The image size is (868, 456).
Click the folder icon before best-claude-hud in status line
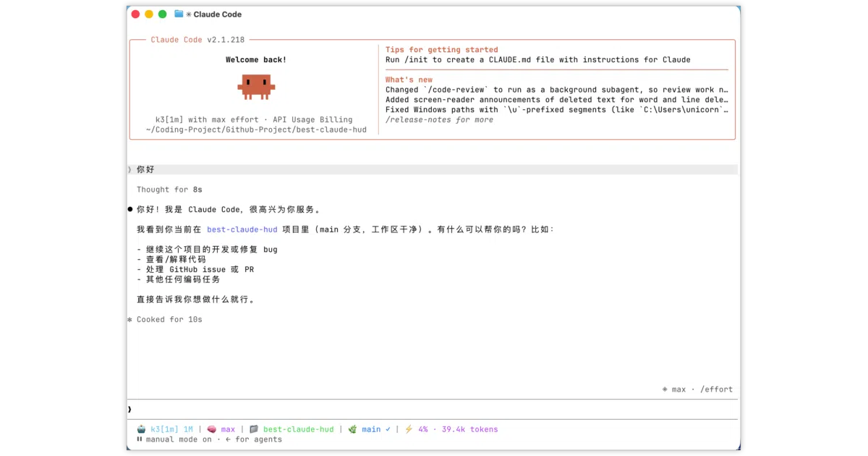pyautogui.click(x=254, y=429)
